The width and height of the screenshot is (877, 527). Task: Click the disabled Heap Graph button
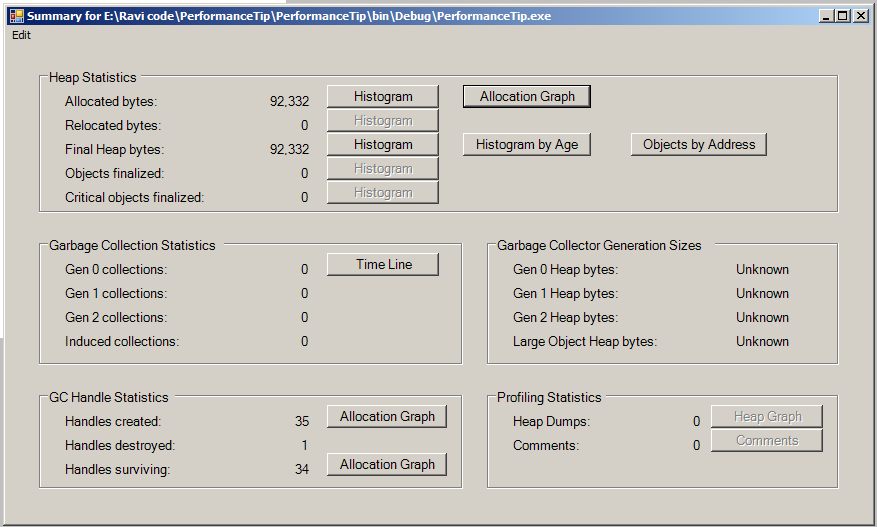click(x=767, y=416)
